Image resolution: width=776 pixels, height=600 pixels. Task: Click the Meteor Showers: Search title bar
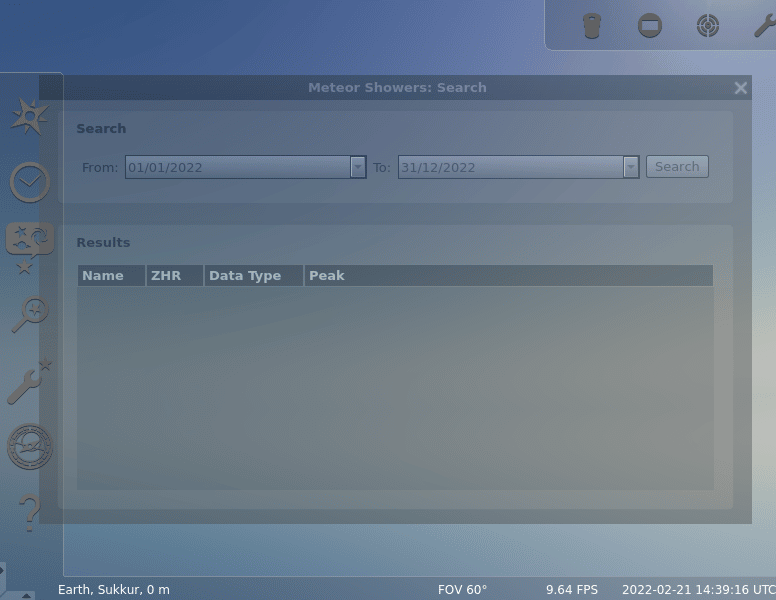click(397, 88)
